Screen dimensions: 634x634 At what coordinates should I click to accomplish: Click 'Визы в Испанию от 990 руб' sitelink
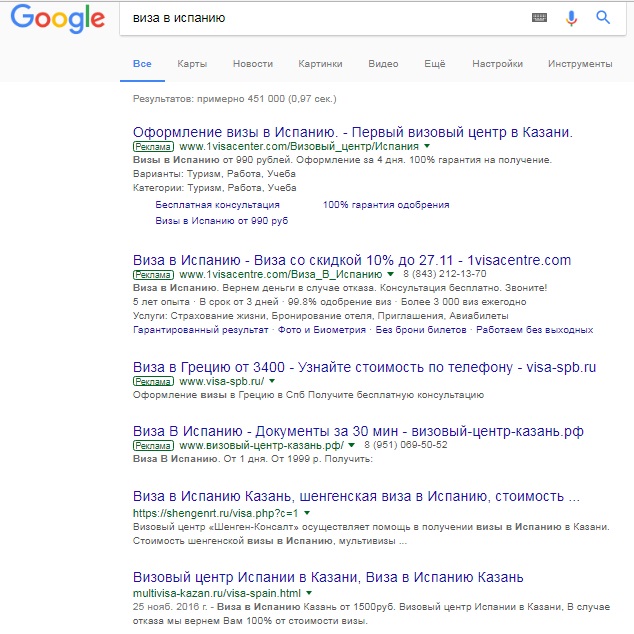222,221
